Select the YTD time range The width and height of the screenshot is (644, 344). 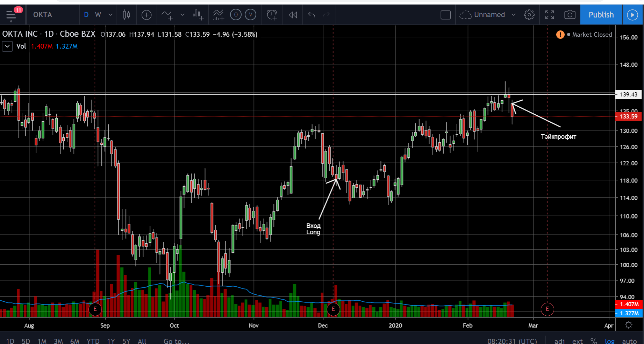(93, 341)
